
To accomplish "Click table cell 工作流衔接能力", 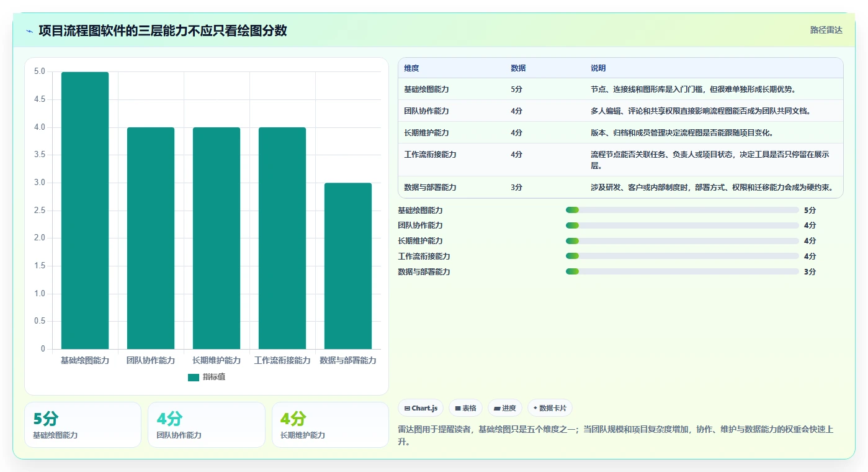I will click(430, 155).
